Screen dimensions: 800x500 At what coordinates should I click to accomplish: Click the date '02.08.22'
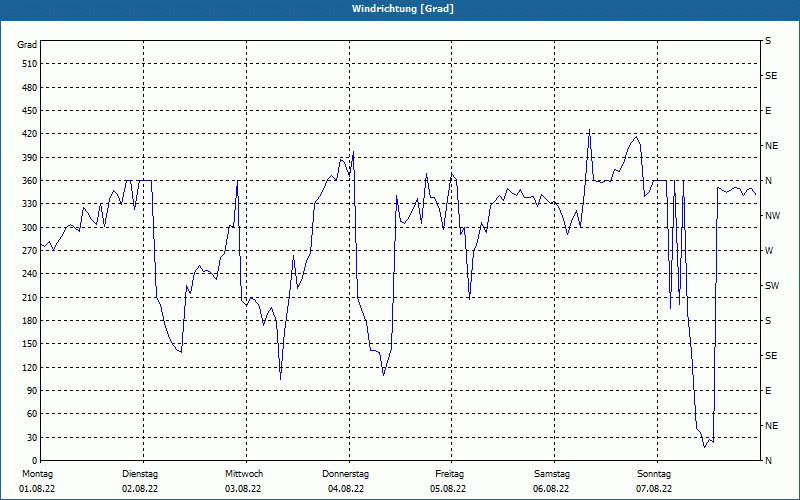pos(140,489)
